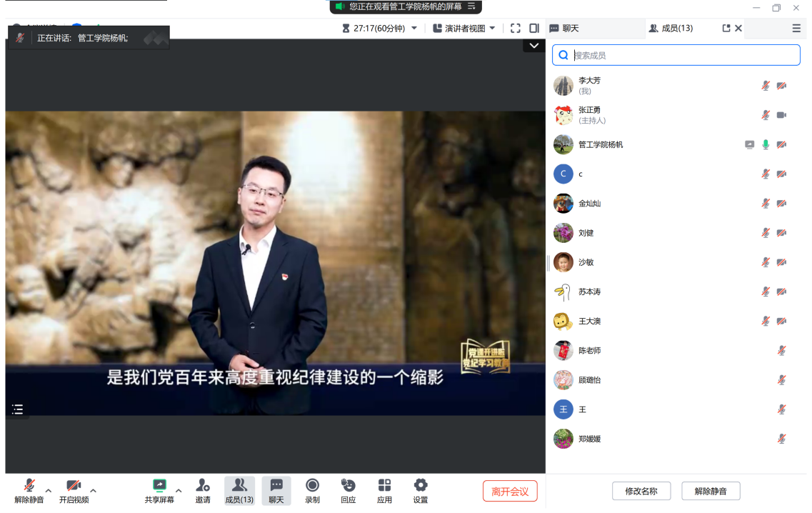Click the 搜索成员 search field

pos(676,55)
